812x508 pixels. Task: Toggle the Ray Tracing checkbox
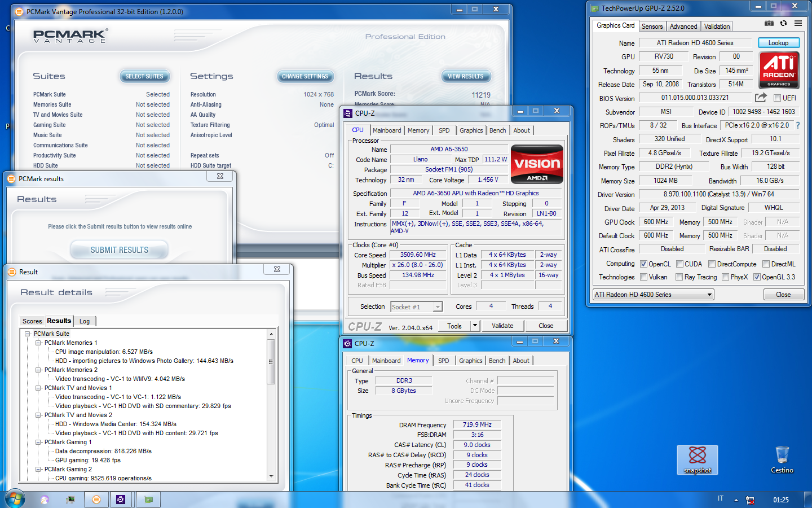[x=679, y=277]
